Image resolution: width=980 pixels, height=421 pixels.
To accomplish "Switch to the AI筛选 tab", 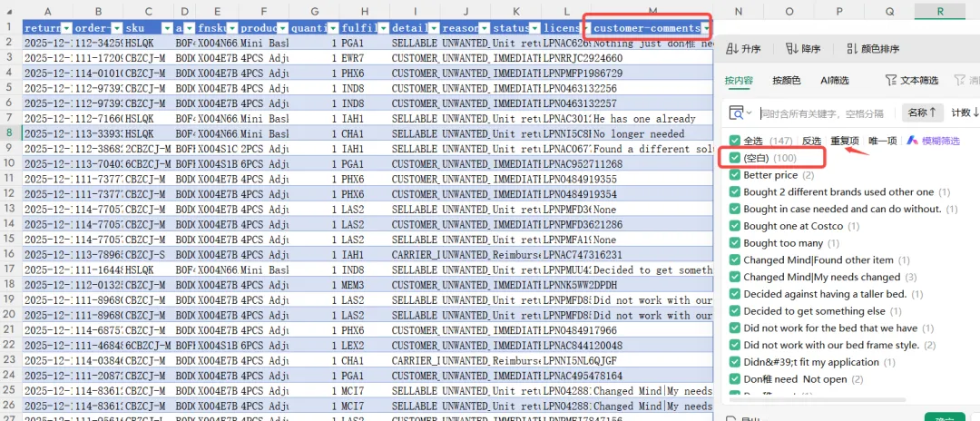I will (x=835, y=80).
